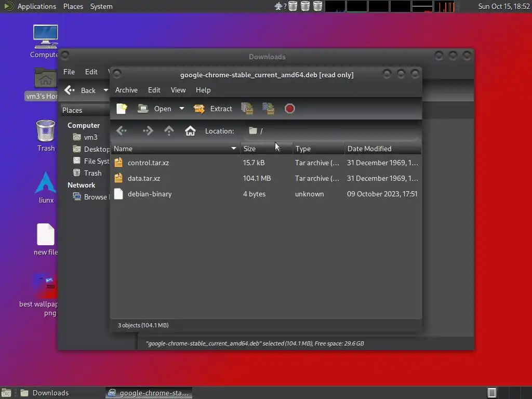Select Browse Network in sidebar
Image resolution: width=532 pixels, height=399 pixels.
[91, 197]
